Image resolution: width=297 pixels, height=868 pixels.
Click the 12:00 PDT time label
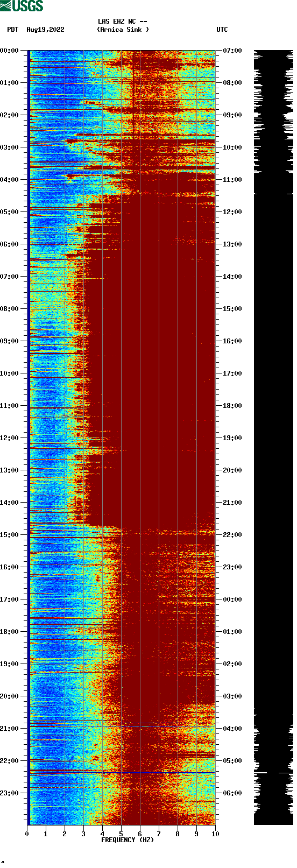[x=10, y=438]
